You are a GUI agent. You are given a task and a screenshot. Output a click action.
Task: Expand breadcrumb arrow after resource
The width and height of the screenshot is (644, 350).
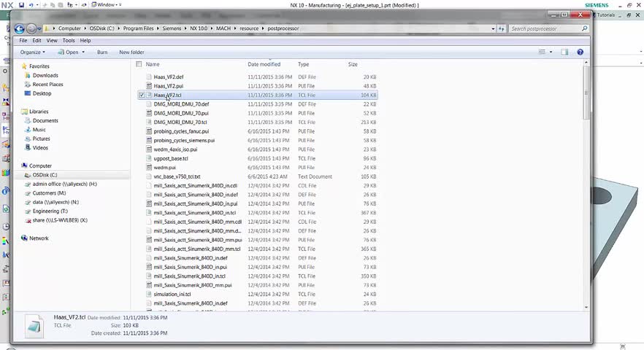263,28
